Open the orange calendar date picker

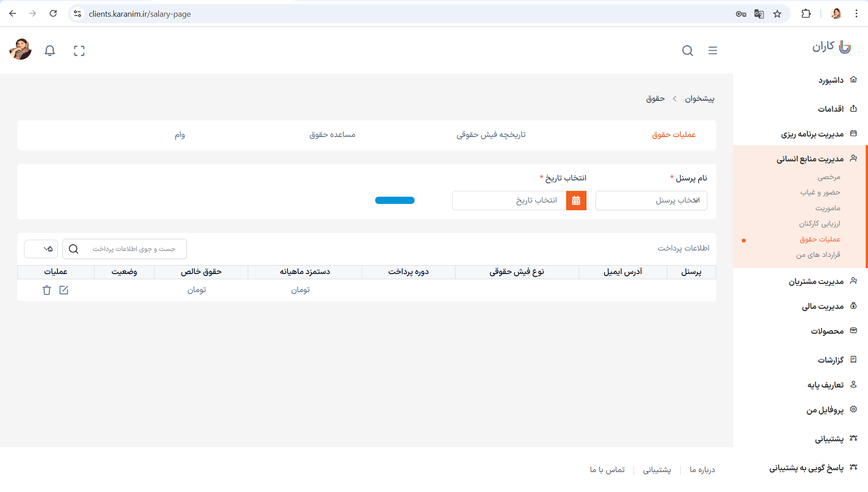coord(576,201)
